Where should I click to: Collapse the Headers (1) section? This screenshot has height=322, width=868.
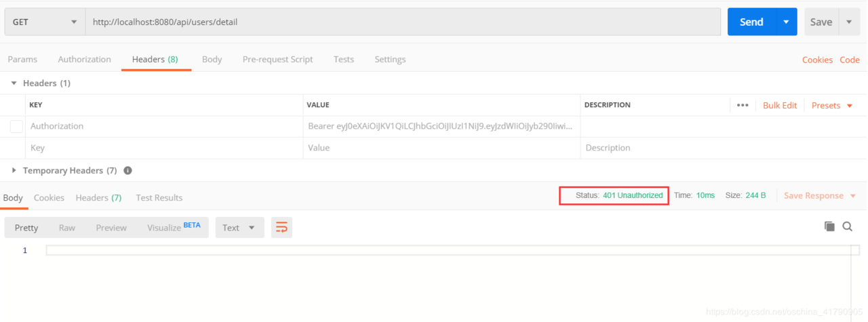[41, 83]
